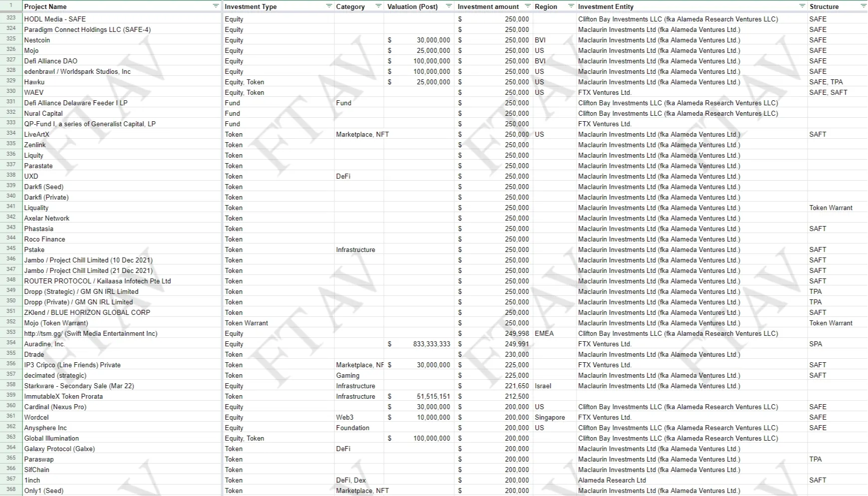The width and height of the screenshot is (868, 496).
Task: Select the Singapore region cell
Action: tap(550, 417)
